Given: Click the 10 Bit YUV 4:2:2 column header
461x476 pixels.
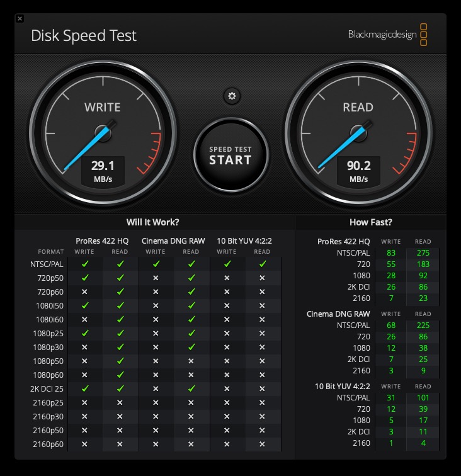Looking at the screenshot, I should point(244,241).
